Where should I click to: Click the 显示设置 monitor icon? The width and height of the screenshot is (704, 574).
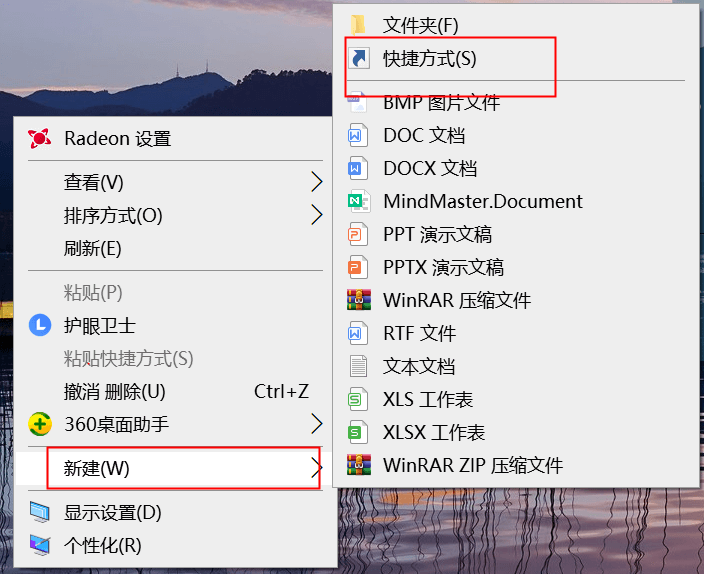tap(40, 512)
